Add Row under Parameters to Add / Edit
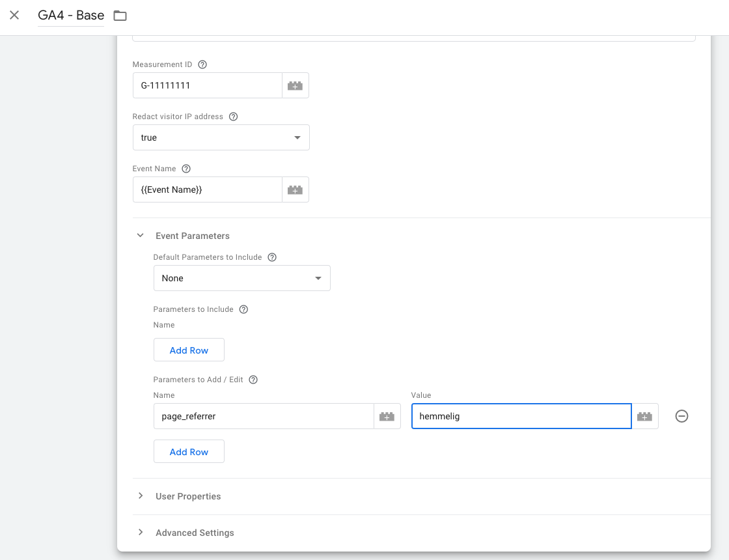Screen dimensions: 729x560 point(189,451)
